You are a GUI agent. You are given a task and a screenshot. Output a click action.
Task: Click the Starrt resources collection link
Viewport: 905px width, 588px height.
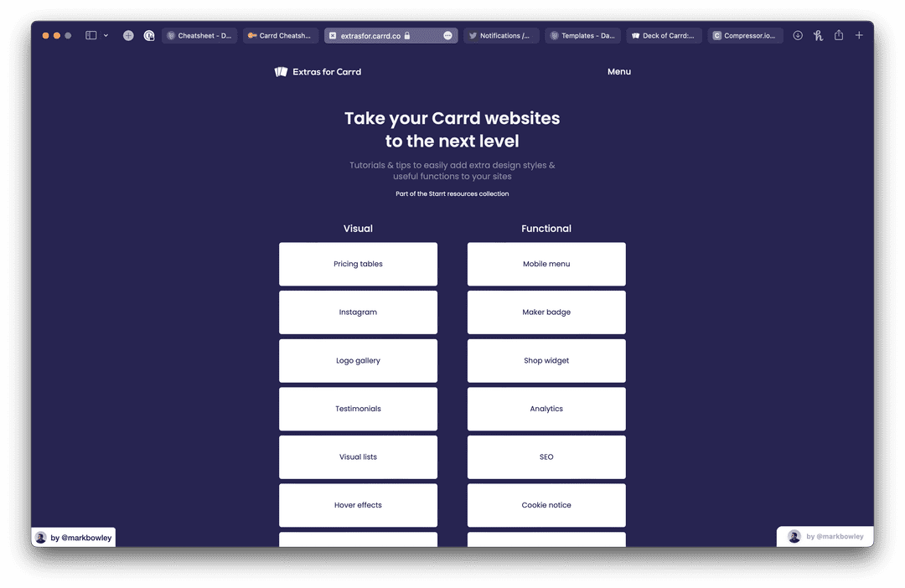(x=452, y=193)
